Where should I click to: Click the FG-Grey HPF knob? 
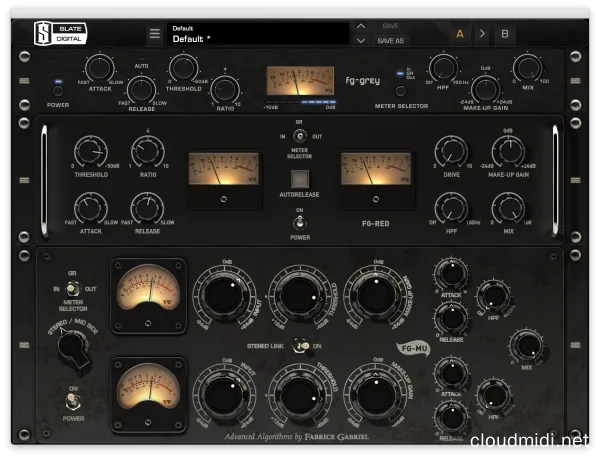tap(443, 68)
